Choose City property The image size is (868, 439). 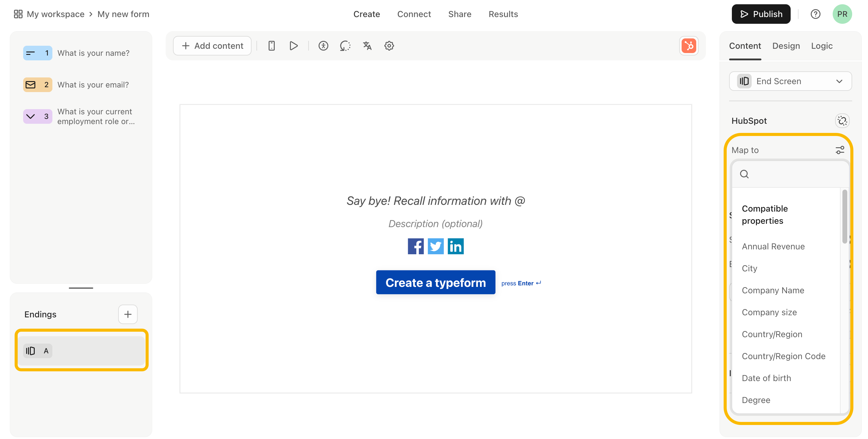click(x=750, y=269)
